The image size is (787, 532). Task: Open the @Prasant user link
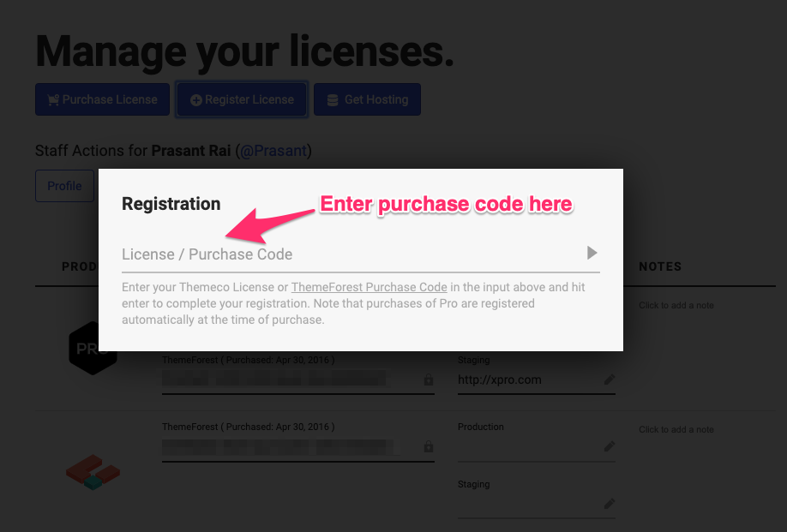[x=273, y=151]
